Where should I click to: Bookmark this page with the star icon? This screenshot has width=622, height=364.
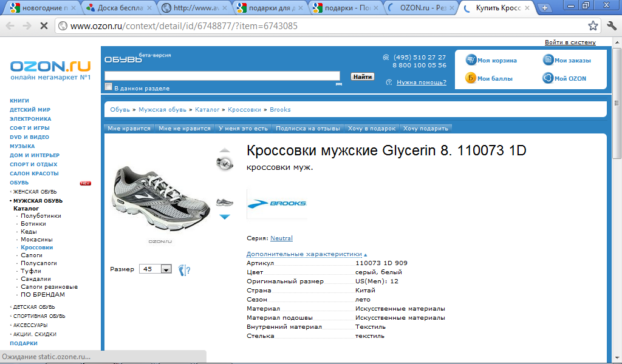click(593, 26)
